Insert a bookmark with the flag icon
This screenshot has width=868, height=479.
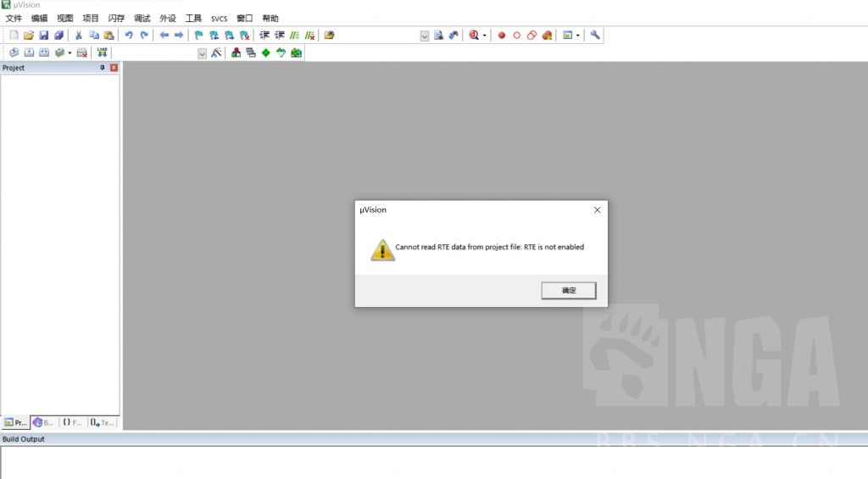pos(198,36)
